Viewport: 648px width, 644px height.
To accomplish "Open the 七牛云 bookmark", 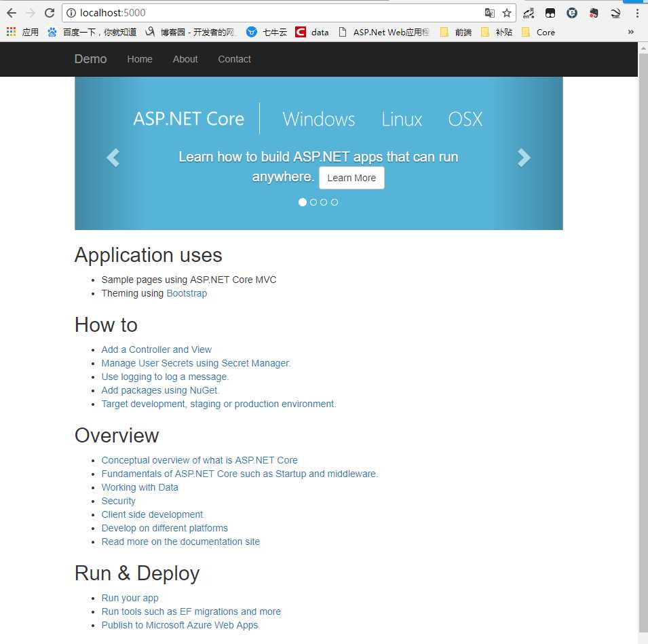I will click(x=267, y=32).
